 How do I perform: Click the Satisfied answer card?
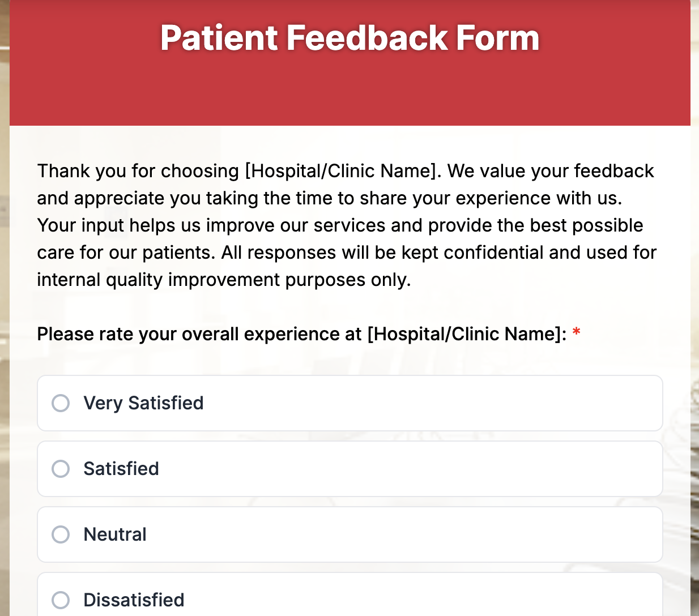349,469
